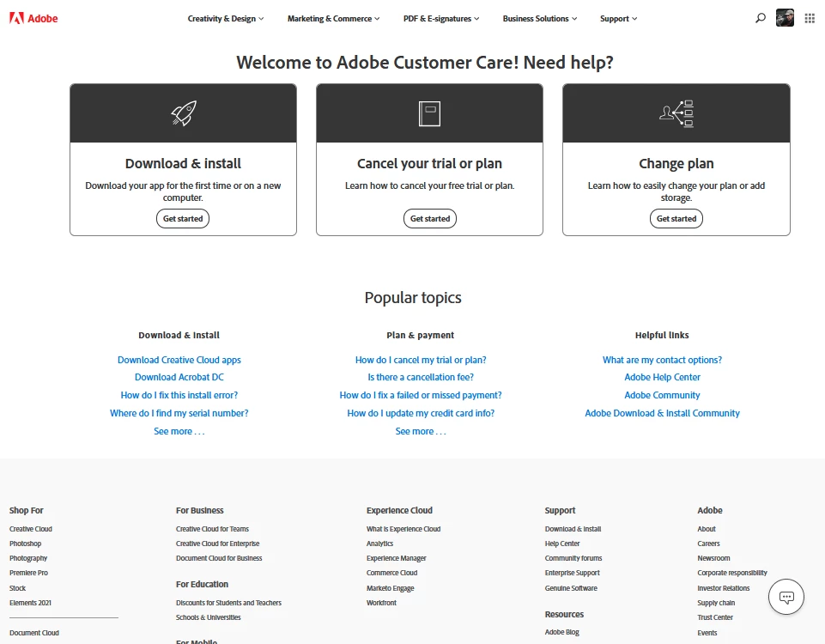Get started with Cancel your trial or plan
825x644 pixels.
(x=430, y=218)
